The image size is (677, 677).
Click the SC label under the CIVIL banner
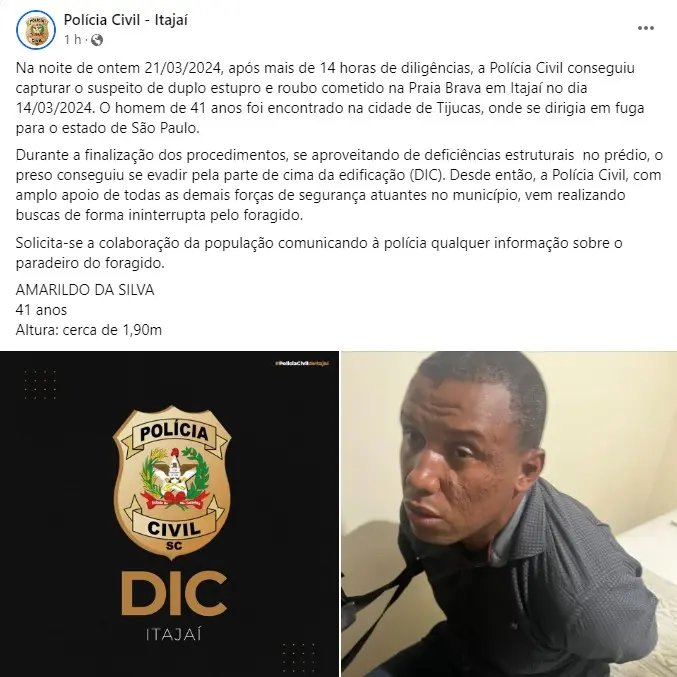coord(174,546)
